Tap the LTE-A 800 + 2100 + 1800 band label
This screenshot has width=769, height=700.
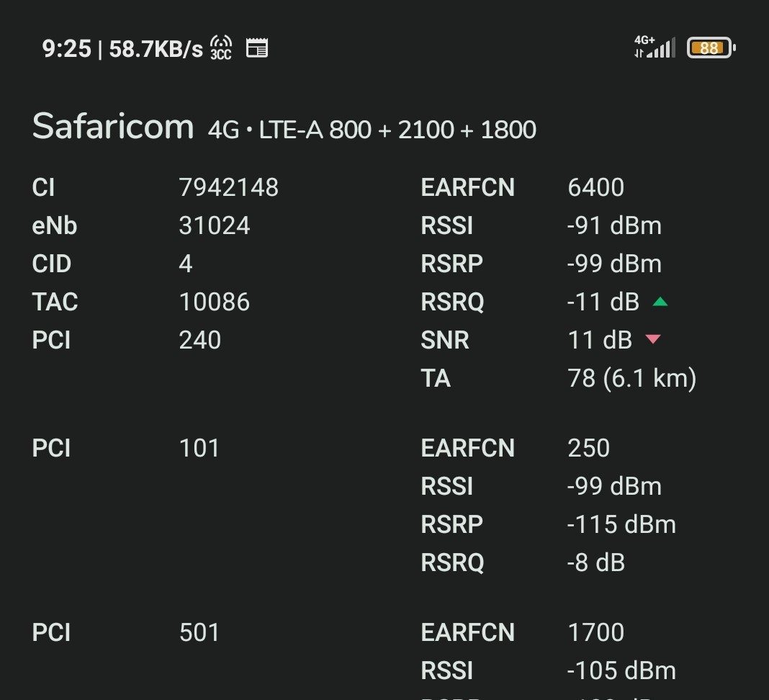397,130
